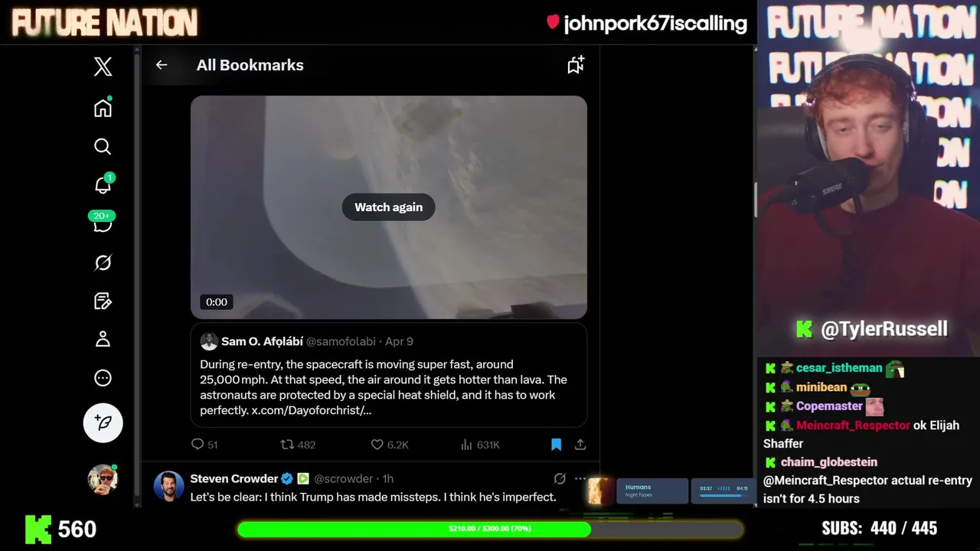Open the Search/Explore sidebar icon
The image size is (980, 551).
103,146
